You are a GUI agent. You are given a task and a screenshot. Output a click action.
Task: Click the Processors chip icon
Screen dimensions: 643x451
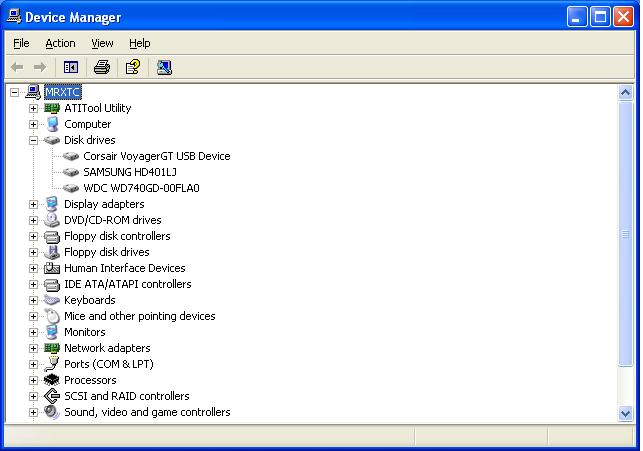[52, 380]
